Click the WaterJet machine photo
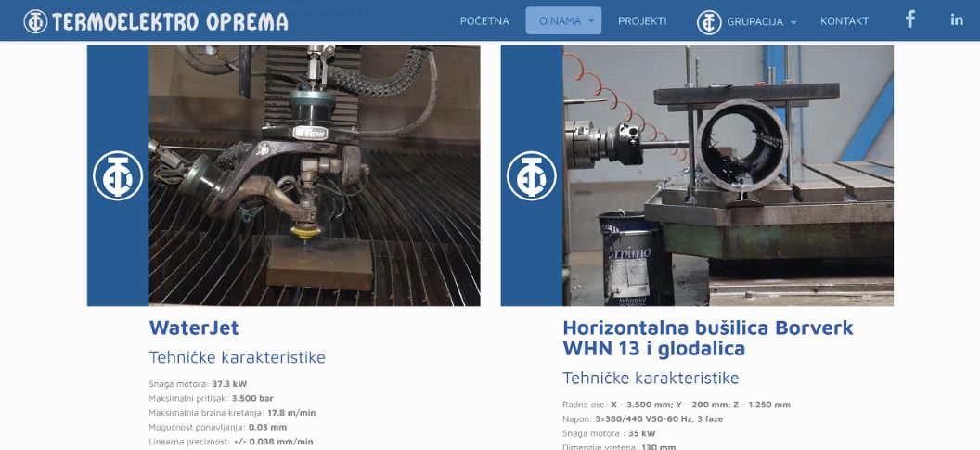 coord(314,175)
